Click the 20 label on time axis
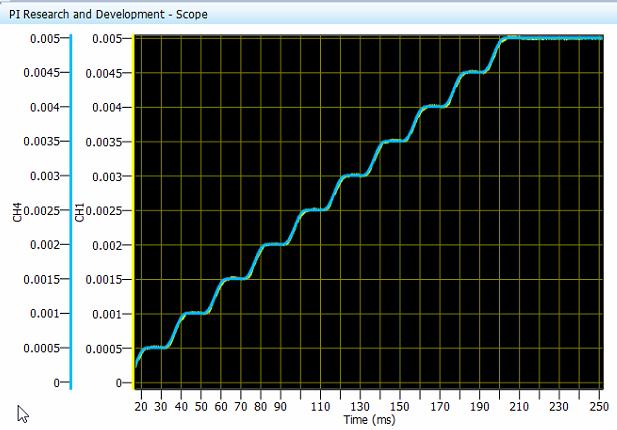The height and width of the screenshot is (430, 617). pyautogui.click(x=141, y=406)
